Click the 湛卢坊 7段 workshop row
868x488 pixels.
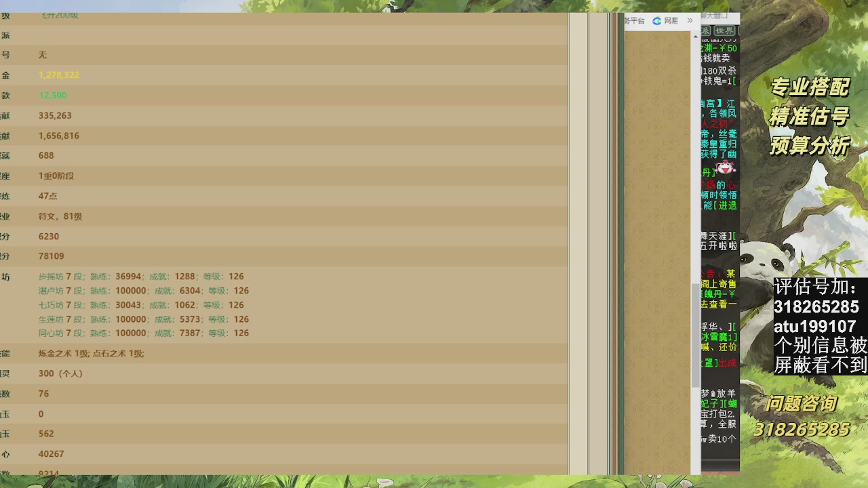pyautogui.click(x=144, y=291)
